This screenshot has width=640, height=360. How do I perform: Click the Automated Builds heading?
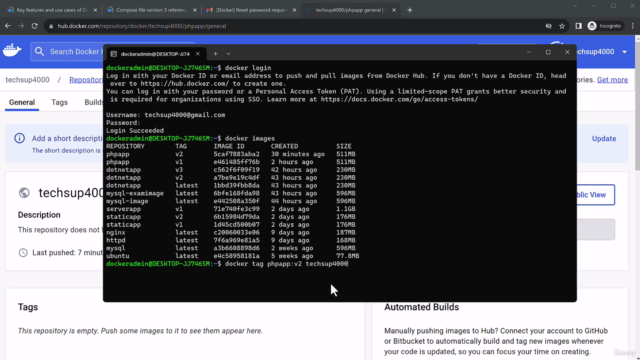(x=421, y=307)
